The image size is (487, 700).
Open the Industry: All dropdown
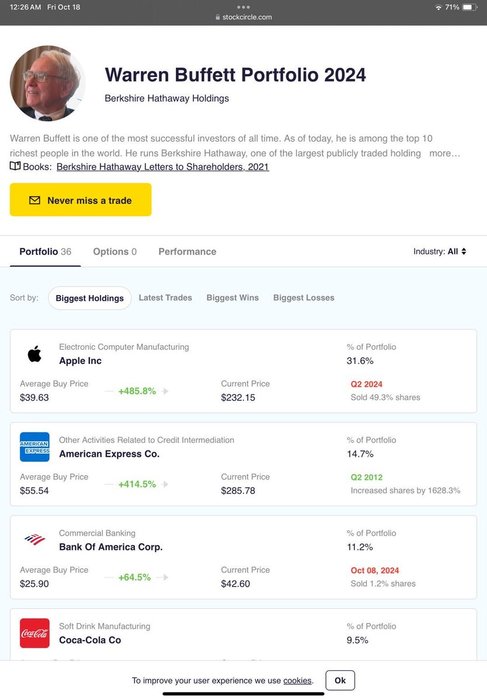(440, 251)
